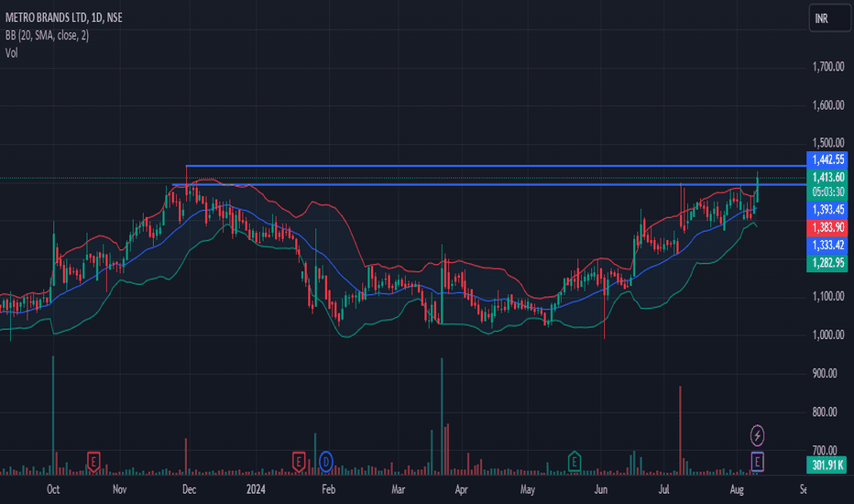854x504 pixels.
Task: Select the BB (20, SMA, close, 2) indicator legend
Action: pyautogui.click(x=47, y=36)
